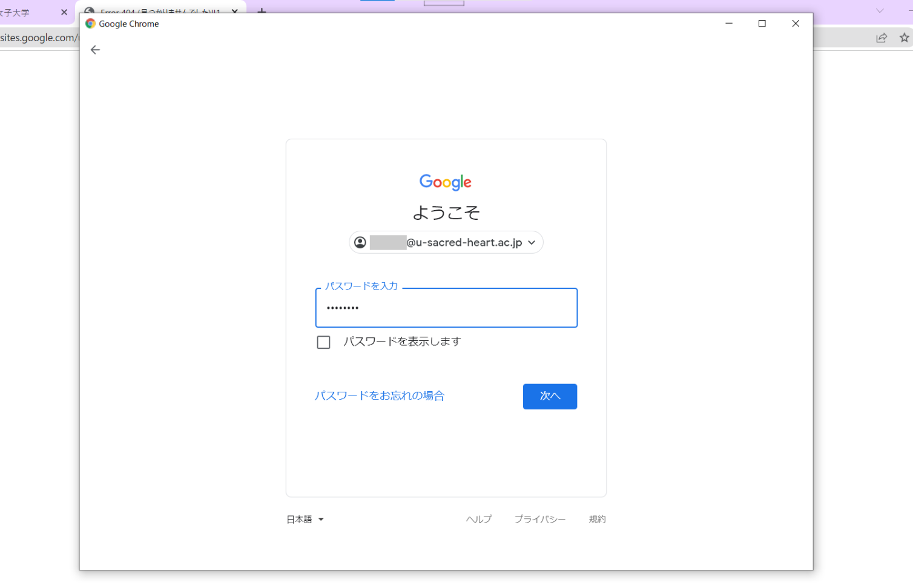The image size is (913, 588).
Task: Bookmark this page with the star icon
Action: point(904,38)
